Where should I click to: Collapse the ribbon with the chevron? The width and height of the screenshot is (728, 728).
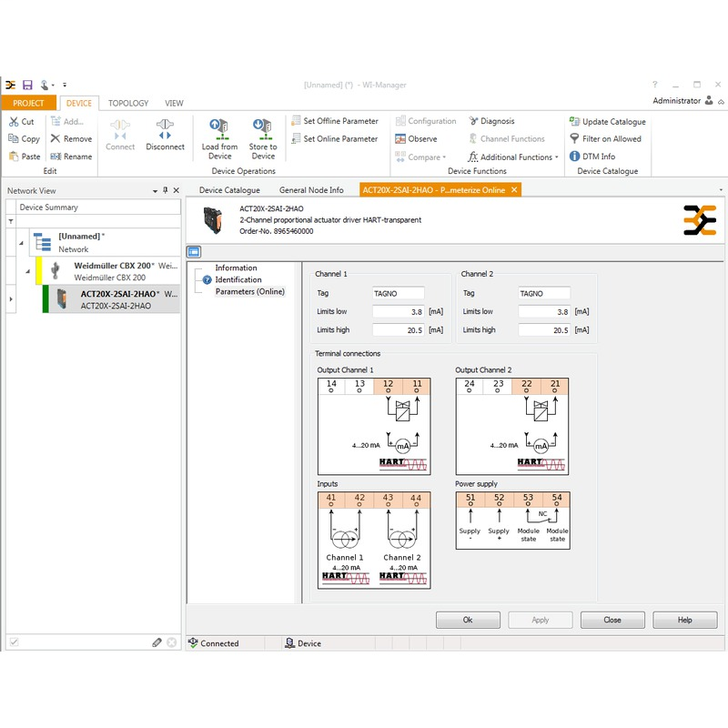pos(721,102)
